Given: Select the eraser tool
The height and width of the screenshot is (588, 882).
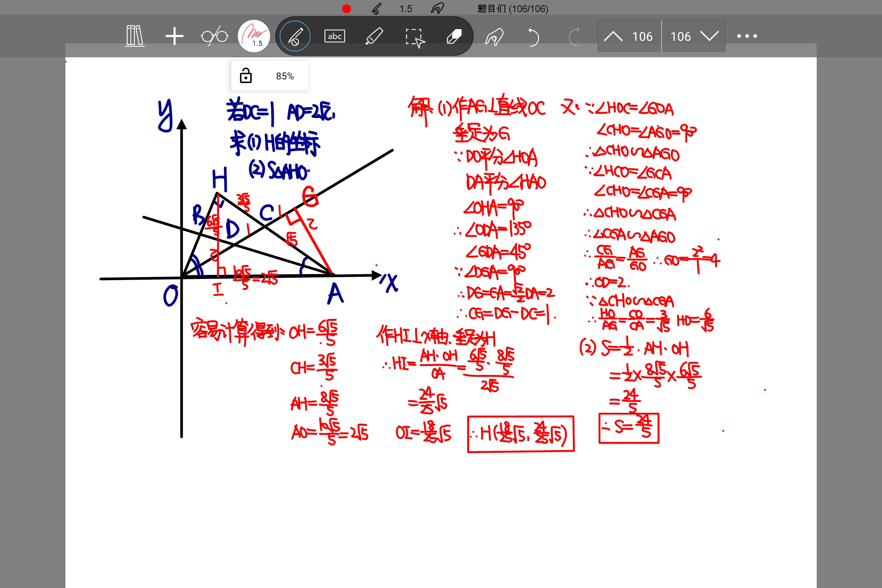Looking at the screenshot, I should click(454, 36).
